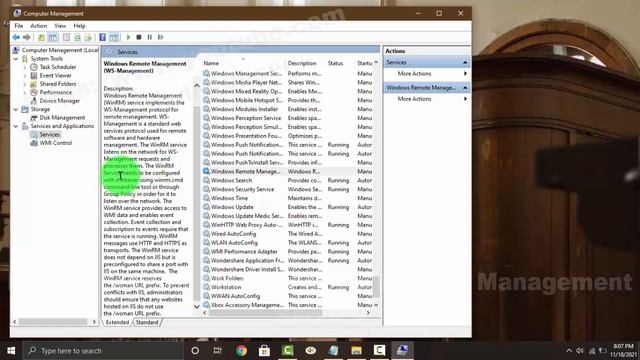Click the Back arrow in the toolbar

tap(16, 37)
